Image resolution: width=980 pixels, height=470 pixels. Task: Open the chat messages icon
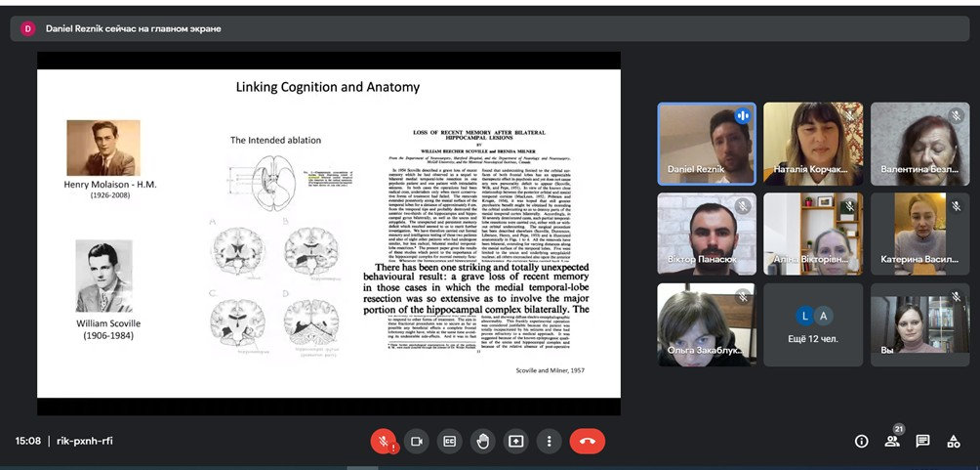[x=922, y=442]
